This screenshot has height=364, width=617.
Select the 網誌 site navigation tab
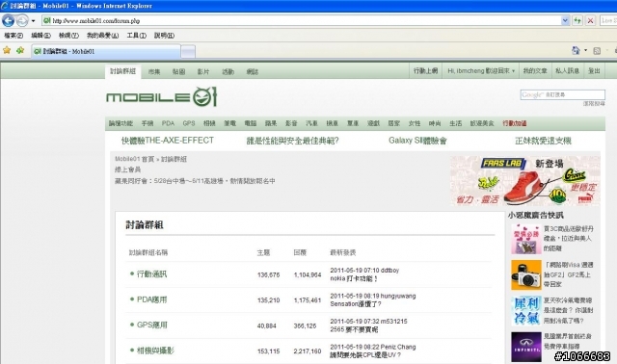pos(253,71)
